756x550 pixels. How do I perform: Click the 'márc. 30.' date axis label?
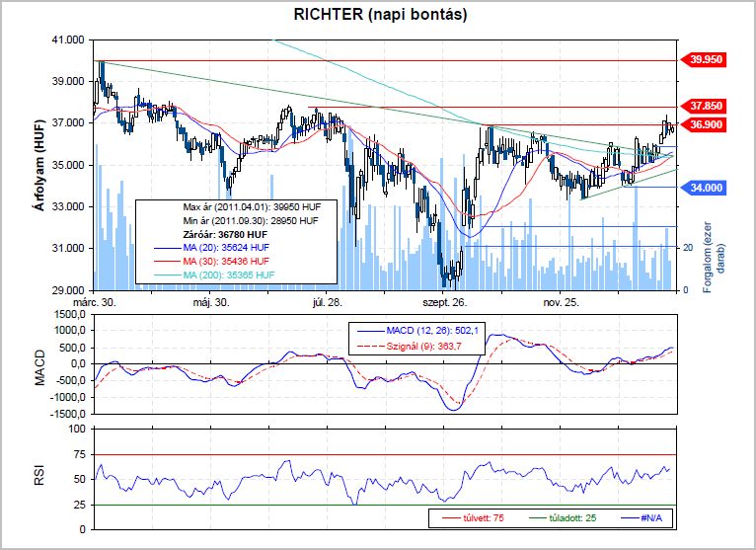coord(95,303)
